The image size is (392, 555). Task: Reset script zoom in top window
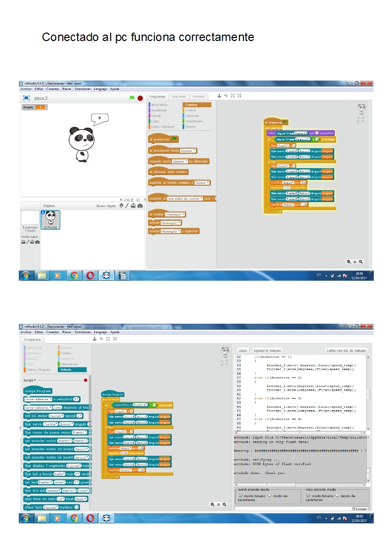(355, 262)
